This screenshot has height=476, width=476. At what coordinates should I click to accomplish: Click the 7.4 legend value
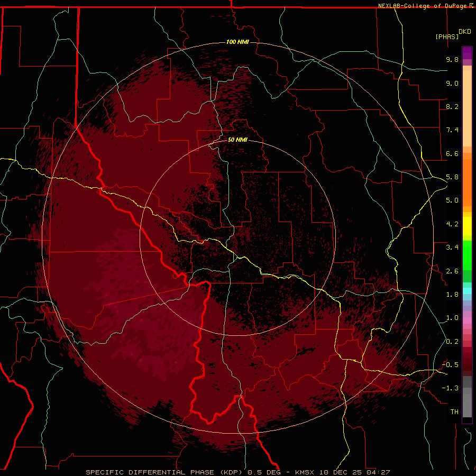[x=452, y=130]
